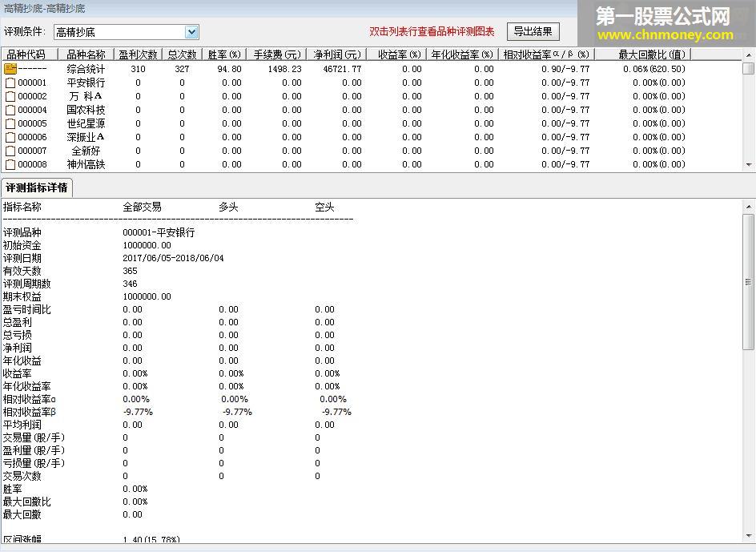Sort by the 手续费(元) column header
The width and height of the screenshot is (756, 552).
277,54
